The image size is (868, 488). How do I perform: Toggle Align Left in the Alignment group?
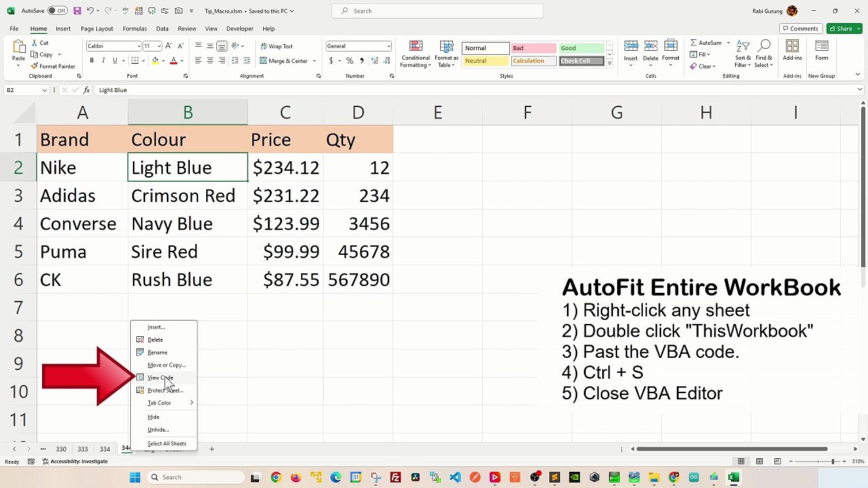[198, 60]
